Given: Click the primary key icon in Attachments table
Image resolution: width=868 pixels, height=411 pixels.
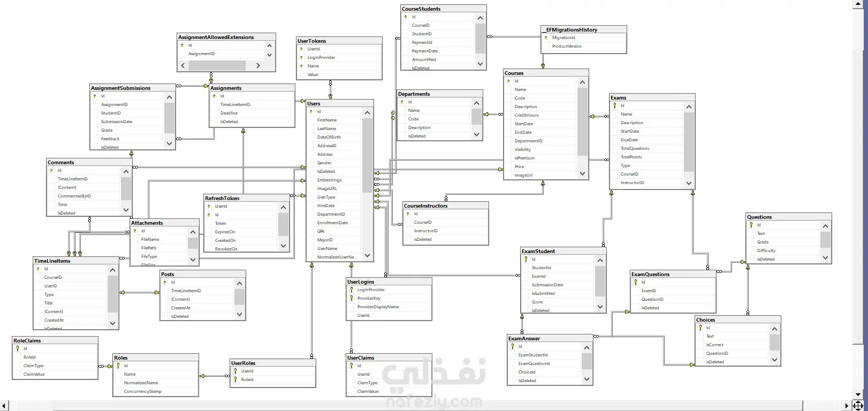Looking at the screenshot, I should tap(135, 231).
